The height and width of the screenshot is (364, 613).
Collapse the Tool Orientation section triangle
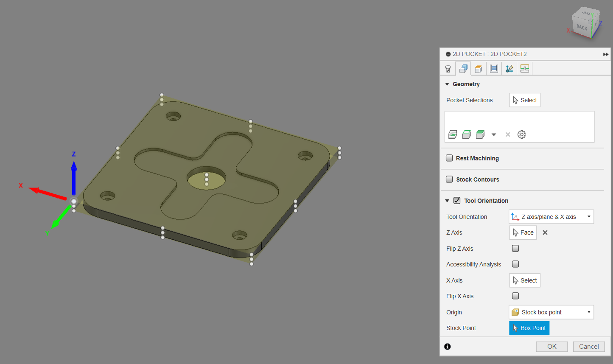447,201
